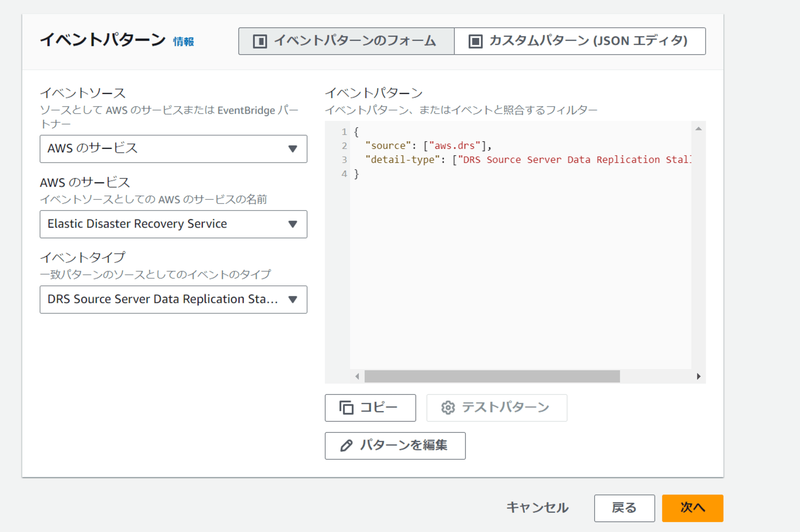Click the left arrow of horizontal scrollbar

(357, 376)
